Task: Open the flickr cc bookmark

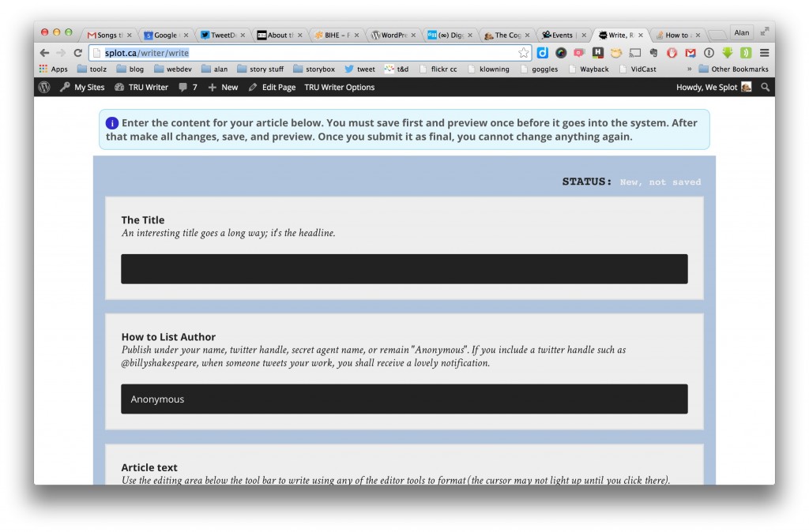Action: click(x=438, y=69)
